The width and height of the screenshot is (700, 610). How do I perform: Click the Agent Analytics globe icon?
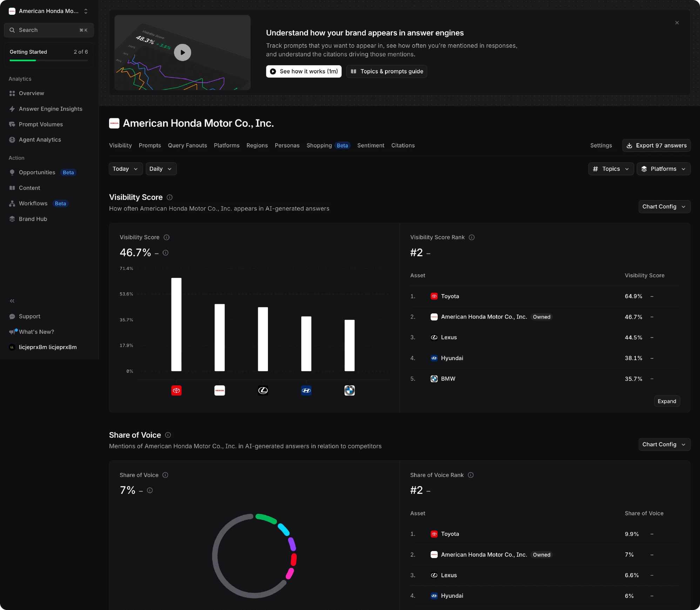12,140
